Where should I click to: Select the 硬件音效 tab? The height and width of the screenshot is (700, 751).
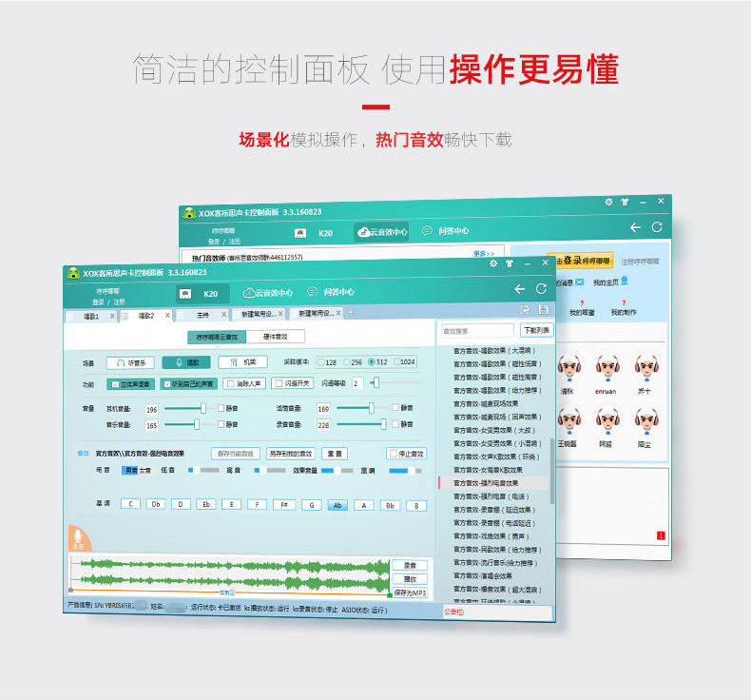coord(276,337)
